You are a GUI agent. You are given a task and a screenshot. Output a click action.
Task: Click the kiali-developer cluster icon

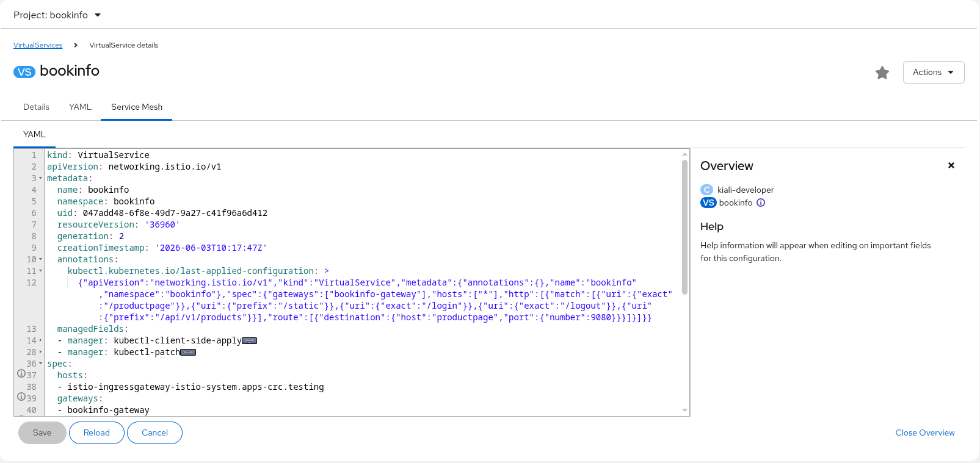pos(707,190)
